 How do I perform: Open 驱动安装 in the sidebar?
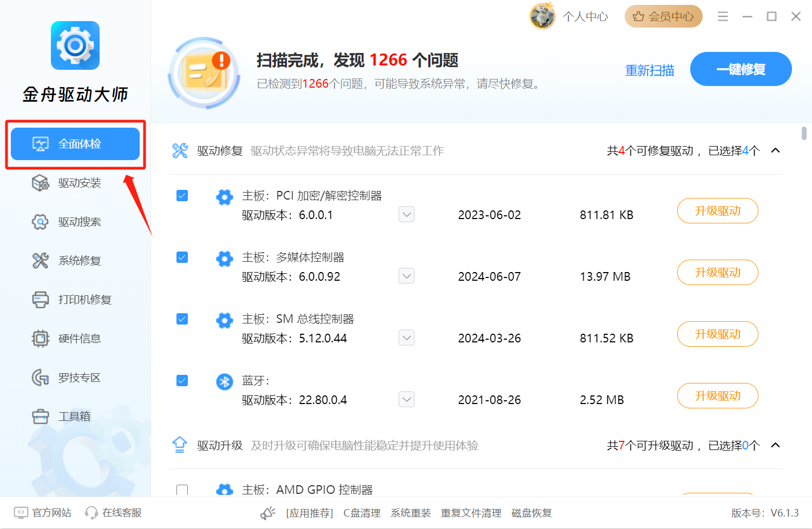75,183
